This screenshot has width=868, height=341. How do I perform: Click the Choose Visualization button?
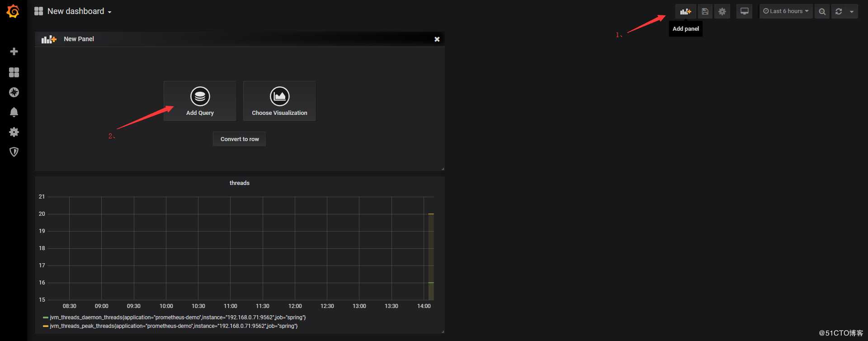pyautogui.click(x=279, y=101)
